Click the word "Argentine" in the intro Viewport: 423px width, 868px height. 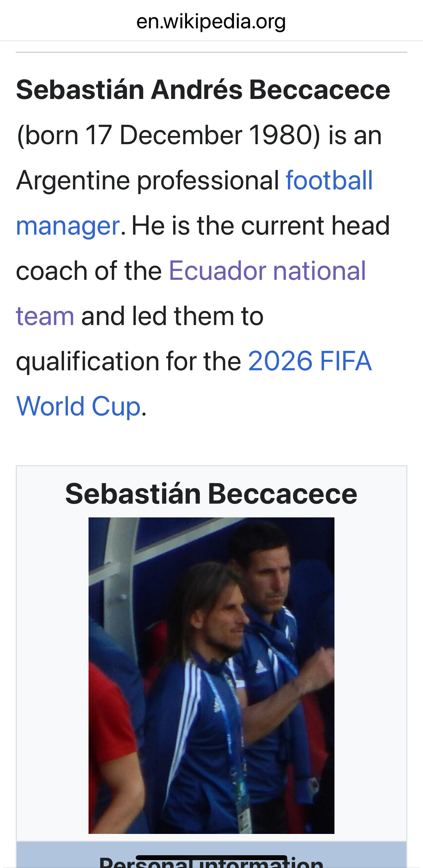tap(73, 180)
